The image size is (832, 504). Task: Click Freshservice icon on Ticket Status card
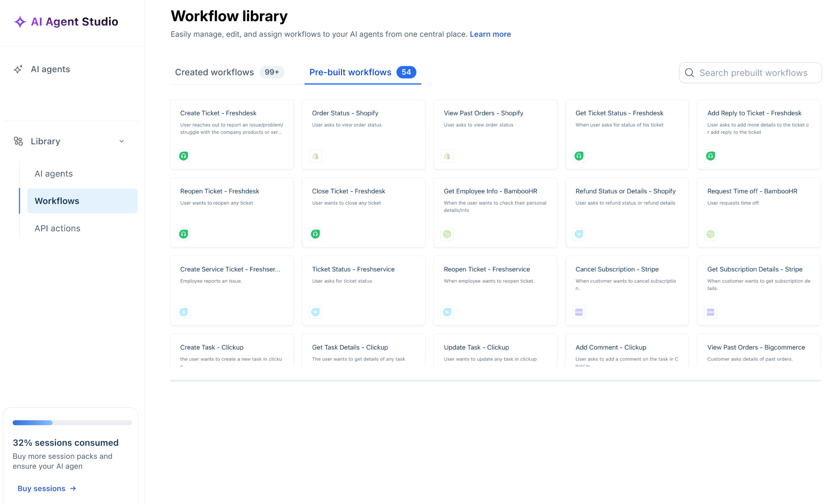tap(315, 312)
